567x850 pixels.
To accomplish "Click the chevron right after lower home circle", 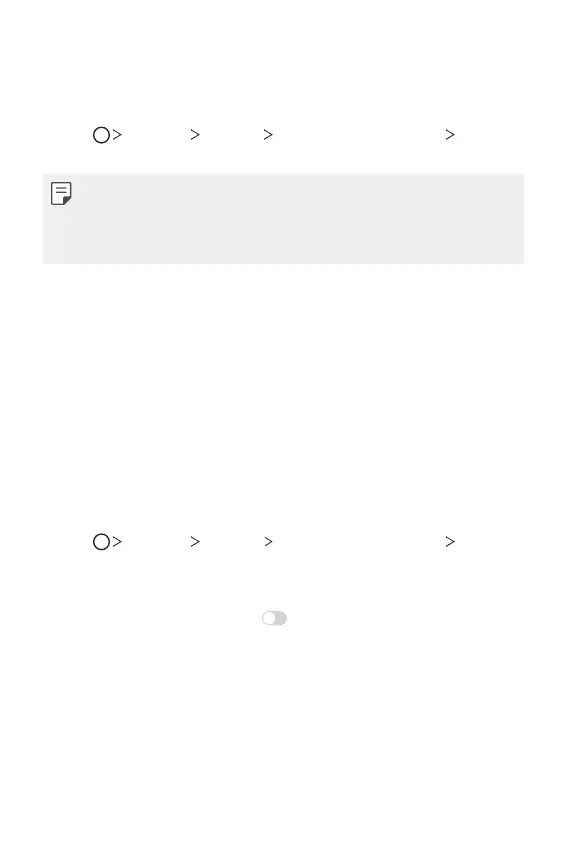I will 117,542.
